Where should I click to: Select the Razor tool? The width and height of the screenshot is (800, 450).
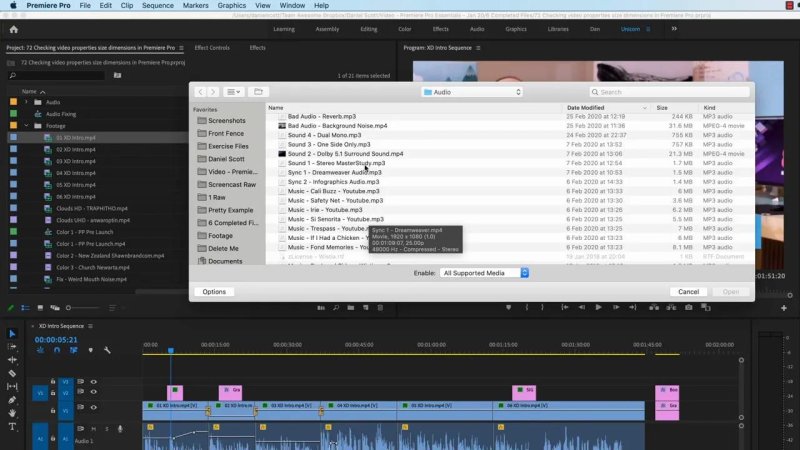click(x=12, y=373)
